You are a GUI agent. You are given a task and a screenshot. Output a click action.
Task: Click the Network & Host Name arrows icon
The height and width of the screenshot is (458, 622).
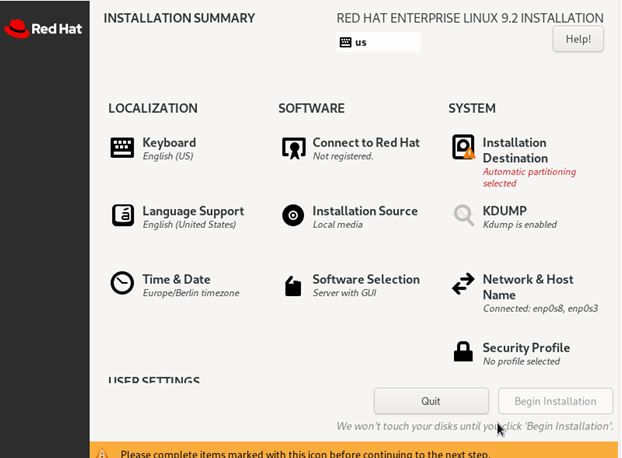(x=463, y=284)
